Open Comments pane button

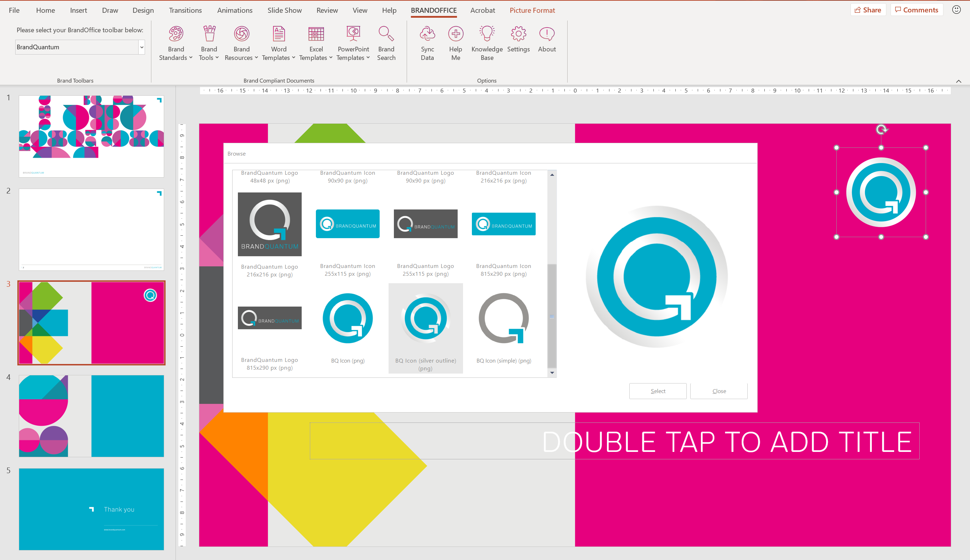pos(916,10)
